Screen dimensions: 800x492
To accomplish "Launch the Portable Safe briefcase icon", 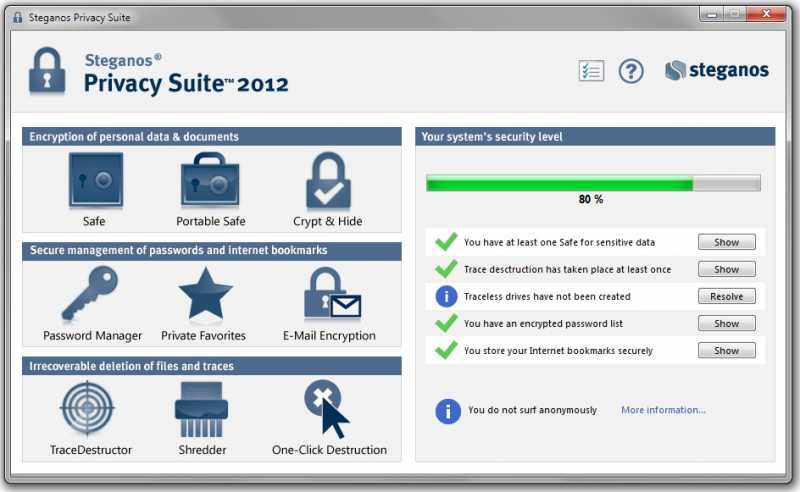I will tap(210, 180).
